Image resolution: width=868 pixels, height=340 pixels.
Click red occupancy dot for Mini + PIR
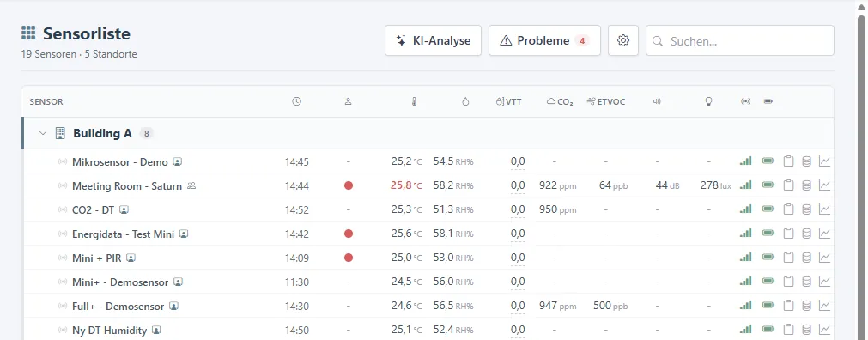coord(349,258)
